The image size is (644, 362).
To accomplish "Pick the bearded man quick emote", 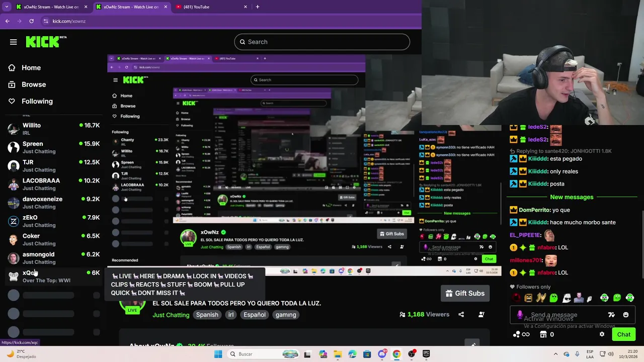I will [579, 298].
